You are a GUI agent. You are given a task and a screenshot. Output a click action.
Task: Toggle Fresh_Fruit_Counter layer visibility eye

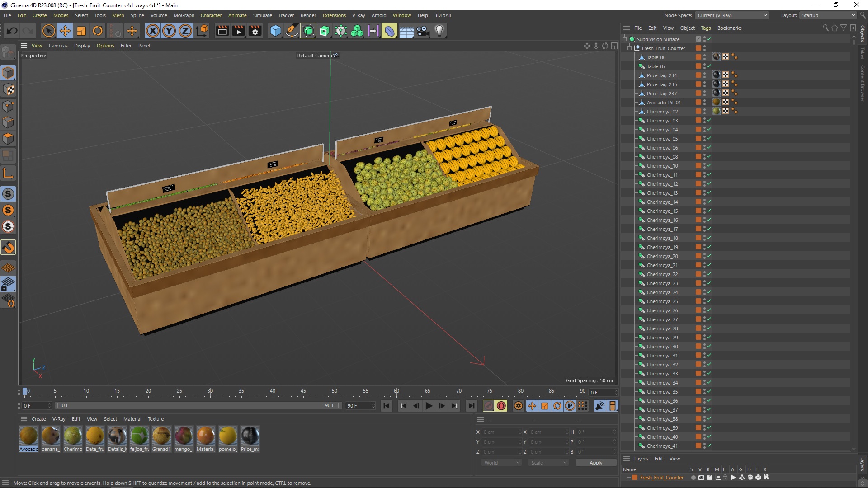tap(701, 478)
